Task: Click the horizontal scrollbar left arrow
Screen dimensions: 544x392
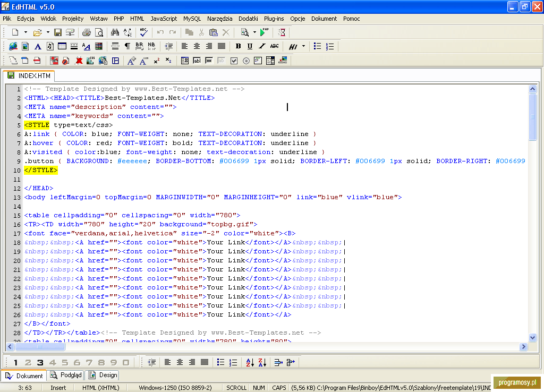Action: (10, 346)
